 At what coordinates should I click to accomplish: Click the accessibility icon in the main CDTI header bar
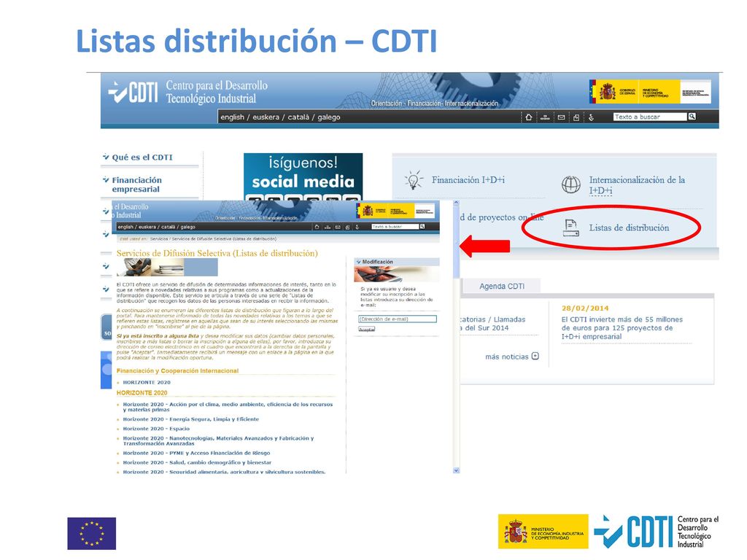(x=591, y=117)
